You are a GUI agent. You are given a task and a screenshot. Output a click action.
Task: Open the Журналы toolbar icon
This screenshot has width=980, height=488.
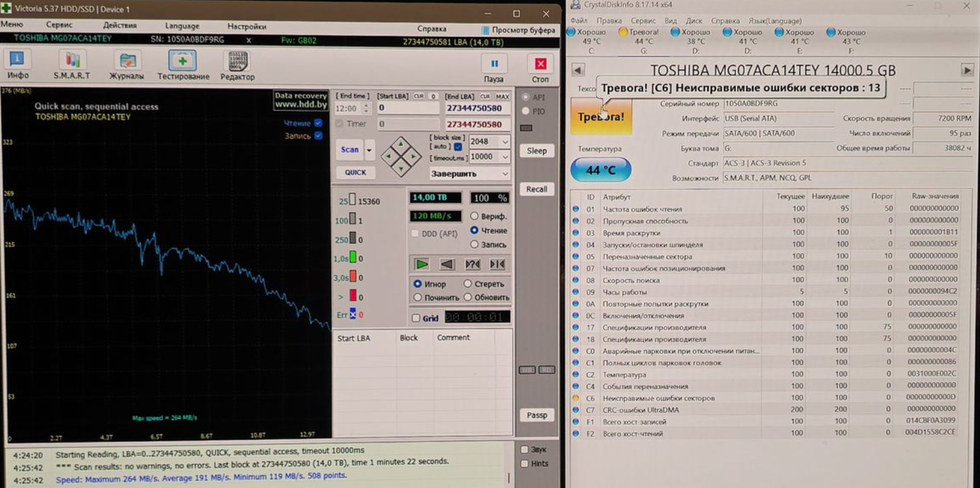tap(127, 60)
